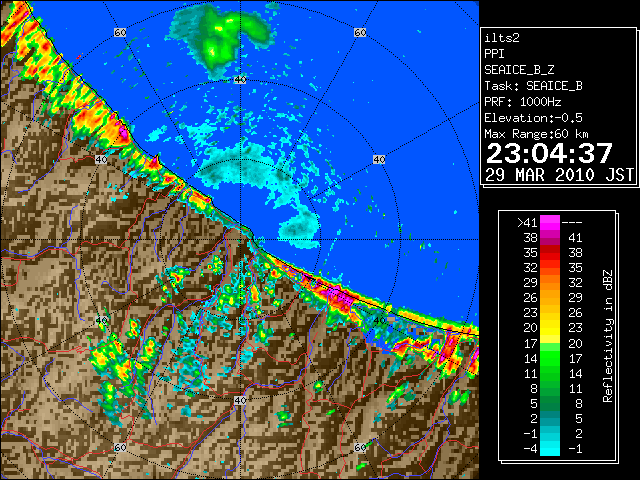
Task: Select the 'Elevation:-0.5' text
Action: coord(533,118)
